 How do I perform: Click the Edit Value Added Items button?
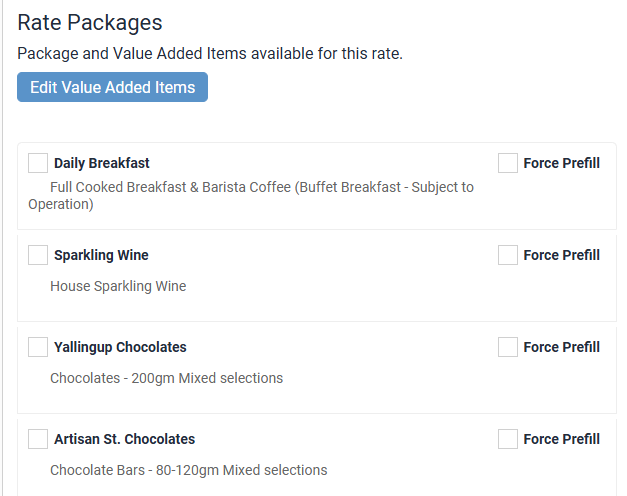112,87
